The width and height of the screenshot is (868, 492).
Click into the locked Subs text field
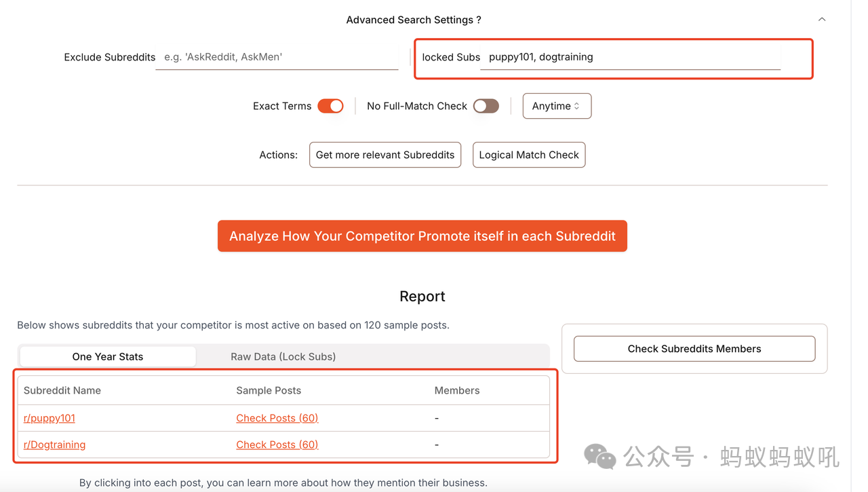(x=631, y=57)
